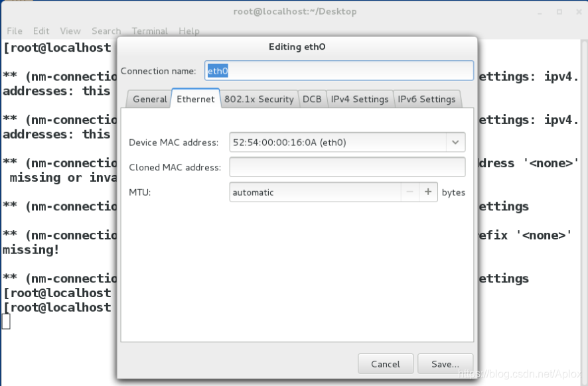Viewport: 588px width, 386px height.
Task: Click the 'Device MAC address:' label
Action: pos(173,143)
